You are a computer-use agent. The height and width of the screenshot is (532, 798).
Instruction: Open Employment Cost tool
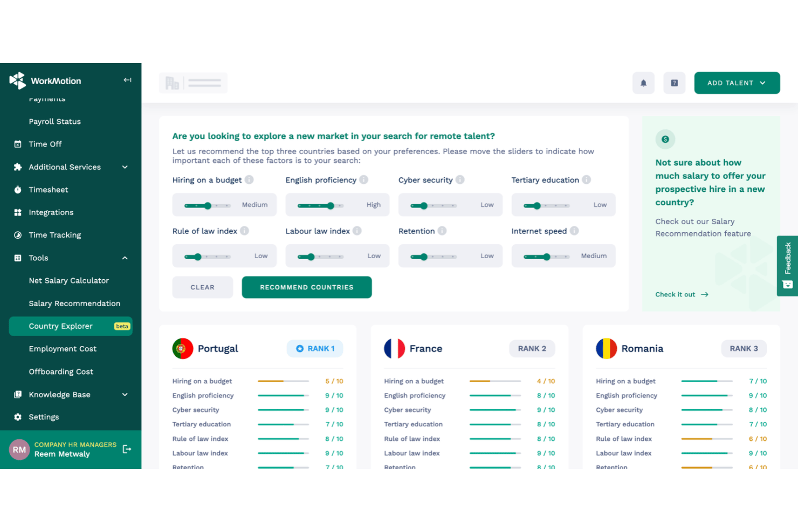(x=63, y=349)
